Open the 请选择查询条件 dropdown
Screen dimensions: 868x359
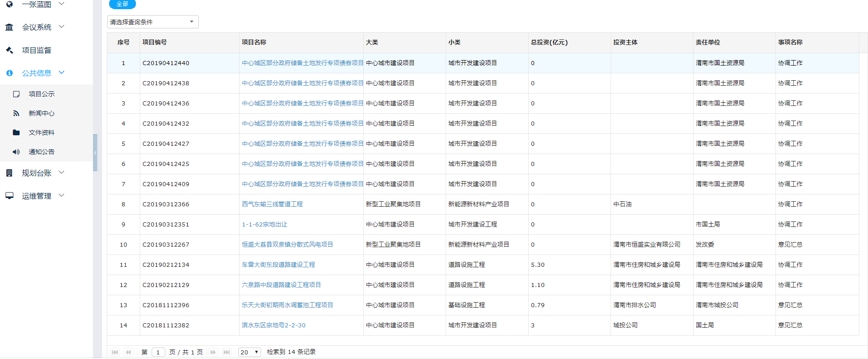tap(153, 22)
